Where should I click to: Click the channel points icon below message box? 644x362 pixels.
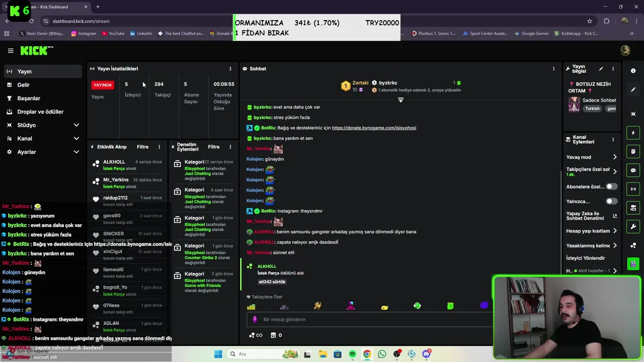tap(255, 335)
